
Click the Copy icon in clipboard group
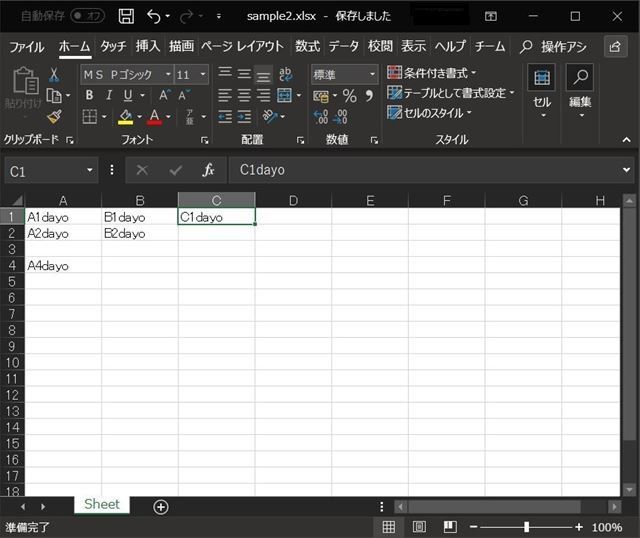[54, 96]
